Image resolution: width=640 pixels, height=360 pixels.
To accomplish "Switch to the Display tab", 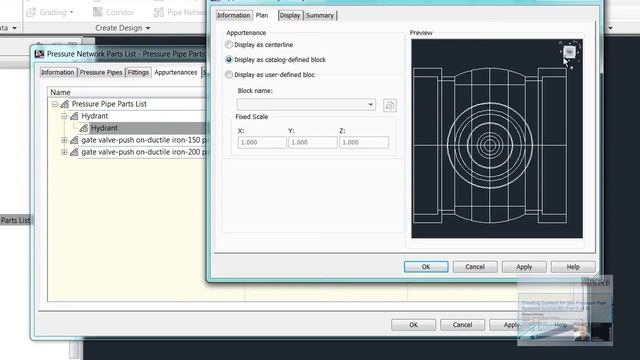I will tap(290, 16).
